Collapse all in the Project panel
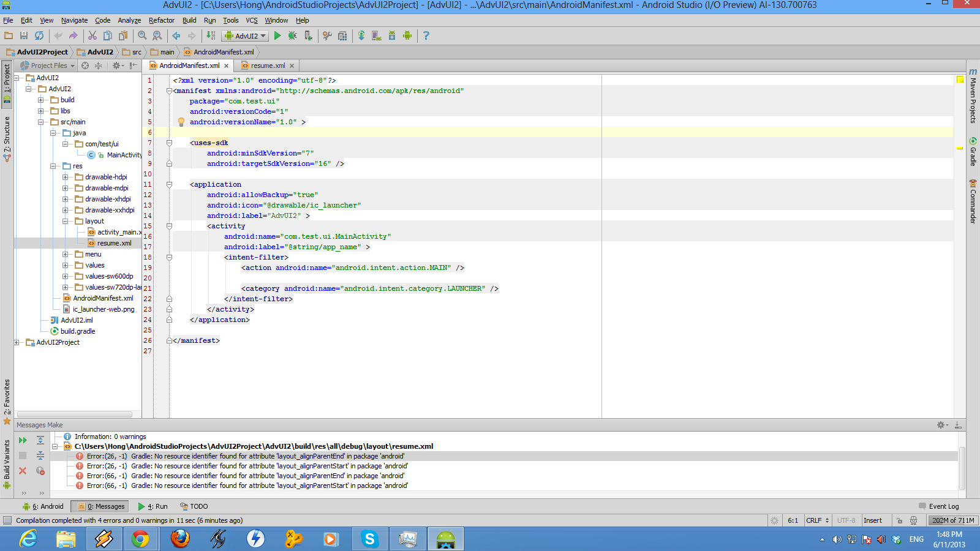The width and height of the screenshot is (980, 551). point(98,66)
